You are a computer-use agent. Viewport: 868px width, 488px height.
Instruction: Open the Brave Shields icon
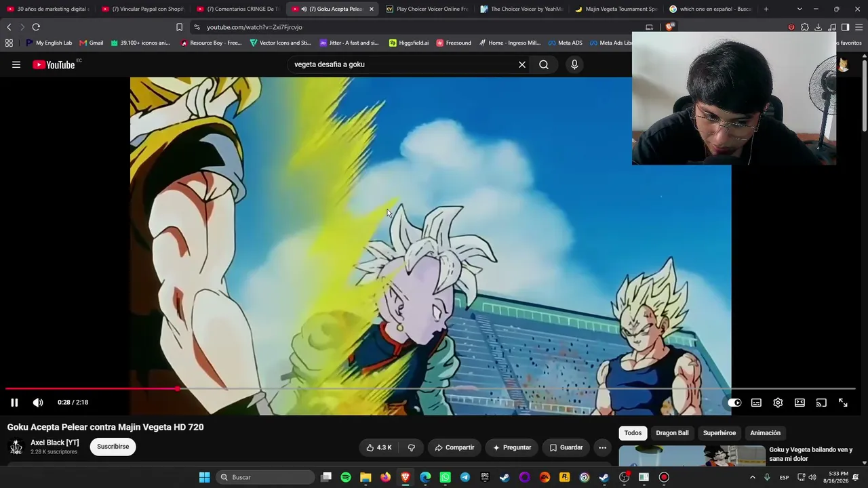[669, 27]
